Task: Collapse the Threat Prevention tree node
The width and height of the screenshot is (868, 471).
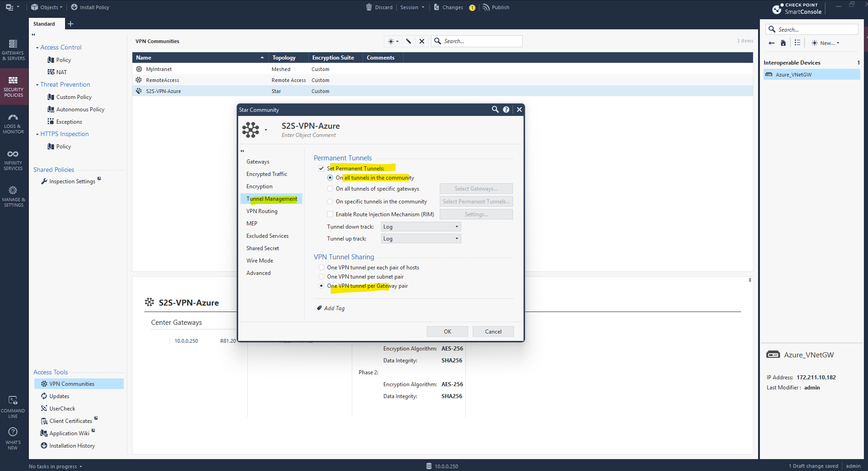Action: 37,85
